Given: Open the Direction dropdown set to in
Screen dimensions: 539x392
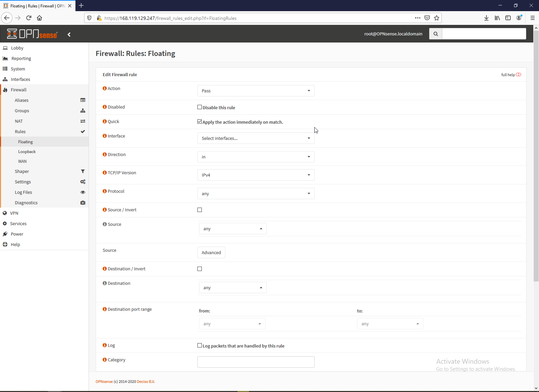Looking at the screenshot, I should click(256, 157).
